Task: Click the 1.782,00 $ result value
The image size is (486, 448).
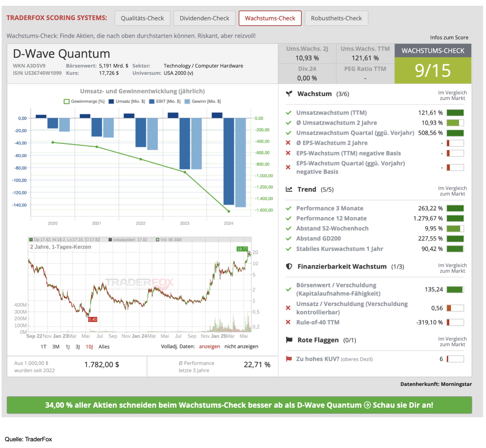Action: click(102, 365)
